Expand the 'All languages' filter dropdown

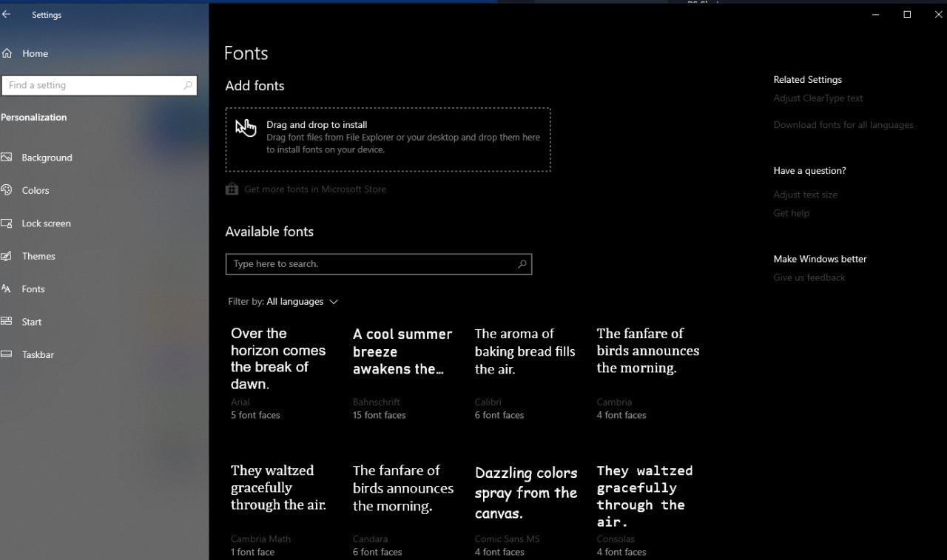tap(302, 302)
